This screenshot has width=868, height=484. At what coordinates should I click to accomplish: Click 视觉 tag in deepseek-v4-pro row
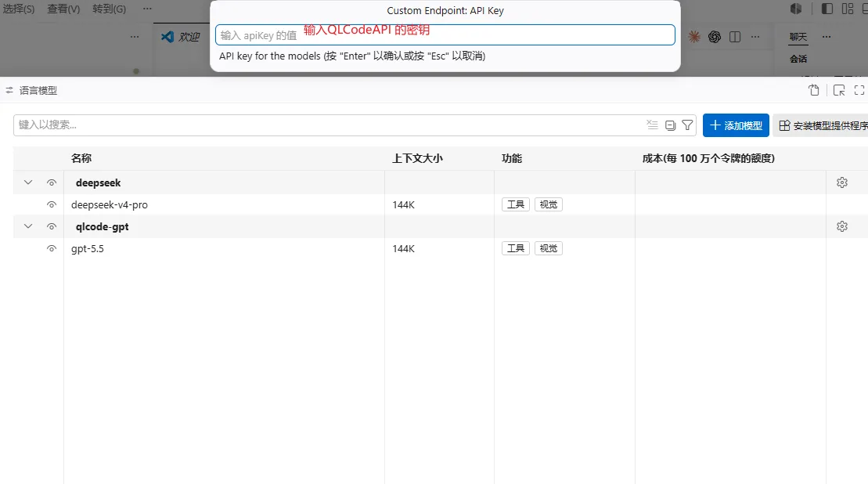[x=548, y=204]
